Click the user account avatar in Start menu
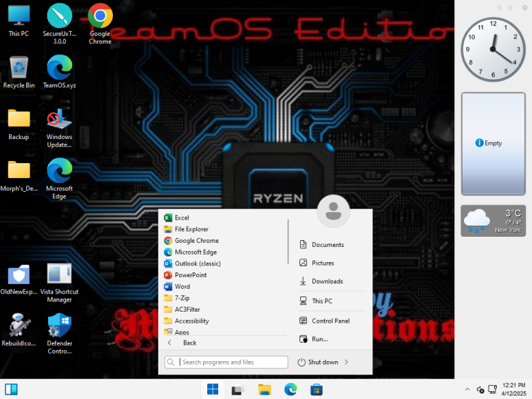The height and width of the screenshot is (399, 532). (333, 211)
